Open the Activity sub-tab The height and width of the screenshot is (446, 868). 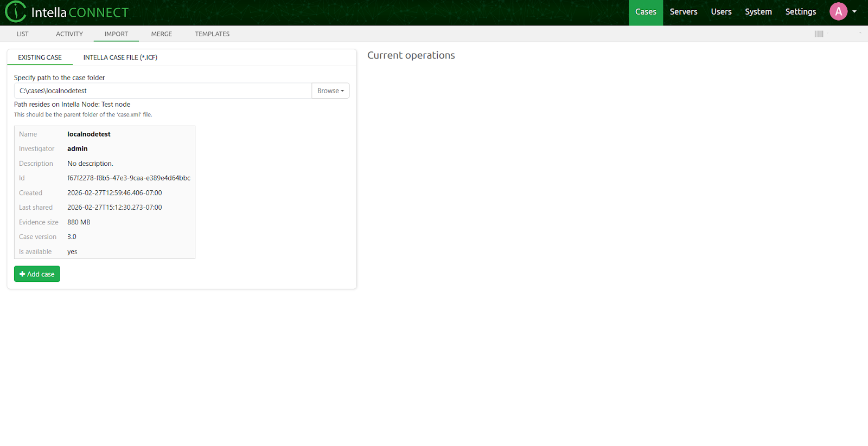pos(69,34)
